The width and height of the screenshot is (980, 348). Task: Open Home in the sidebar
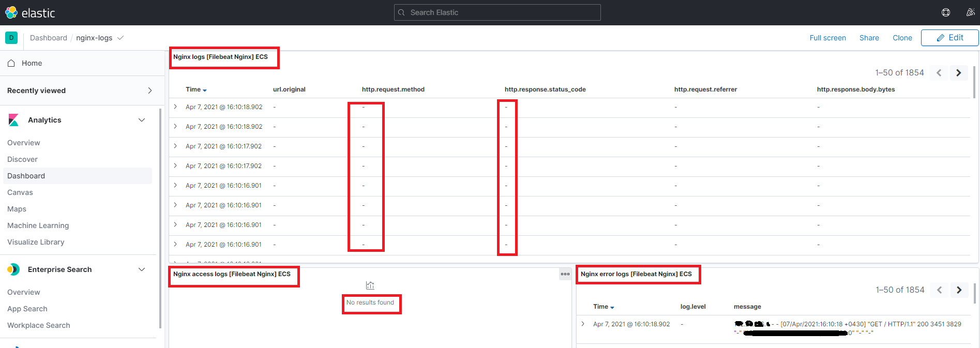pyautogui.click(x=32, y=63)
